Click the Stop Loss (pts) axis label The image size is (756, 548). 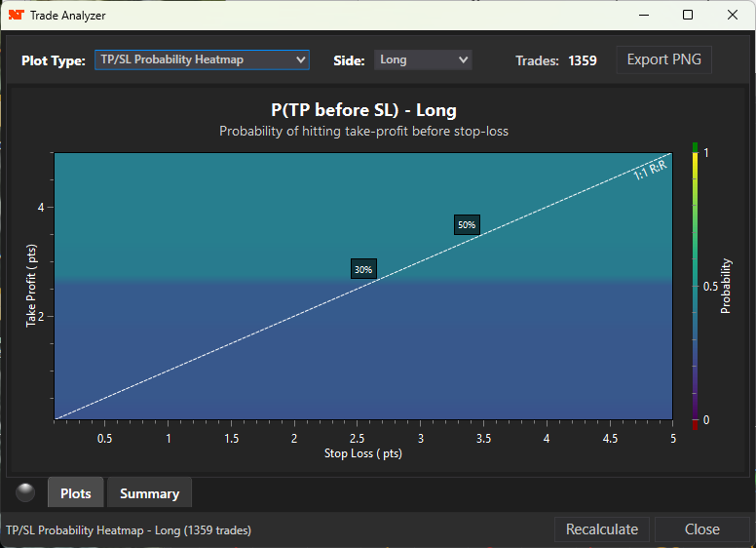click(363, 453)
